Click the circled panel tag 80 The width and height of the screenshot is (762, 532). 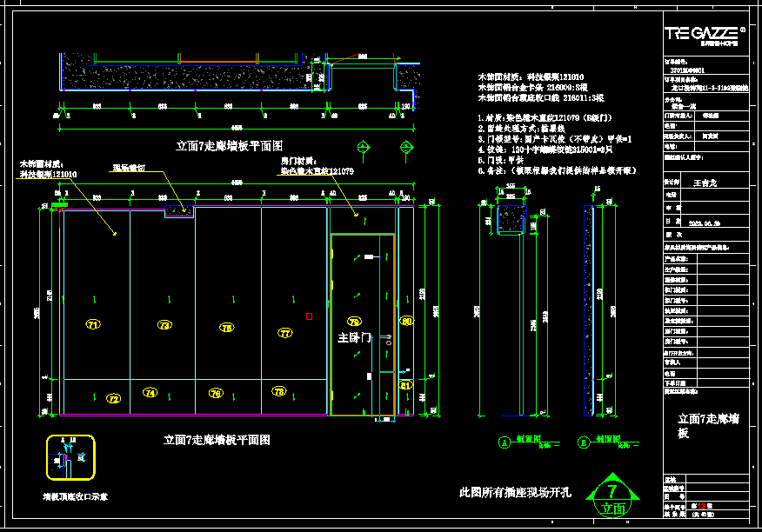(x=406, y=321)
